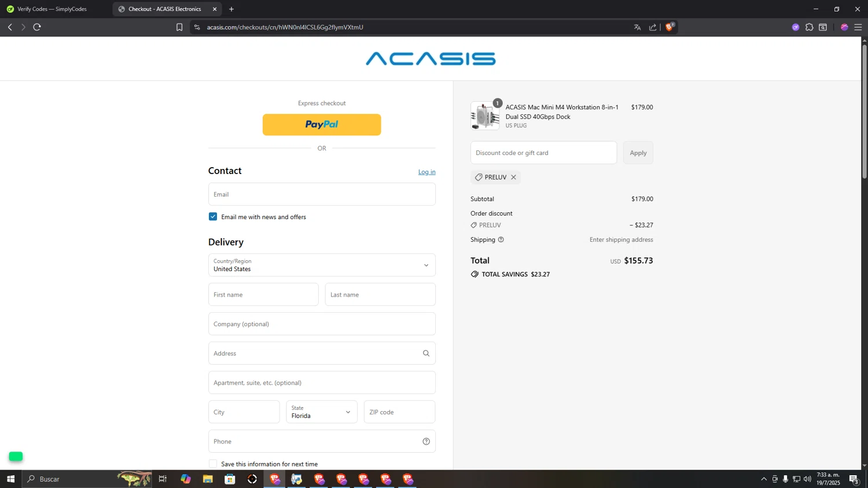Viewport: 868px width, 488px height.
Task: Open the taskbar clock showing 7:33 a. m.
Action: coord(828,479)
